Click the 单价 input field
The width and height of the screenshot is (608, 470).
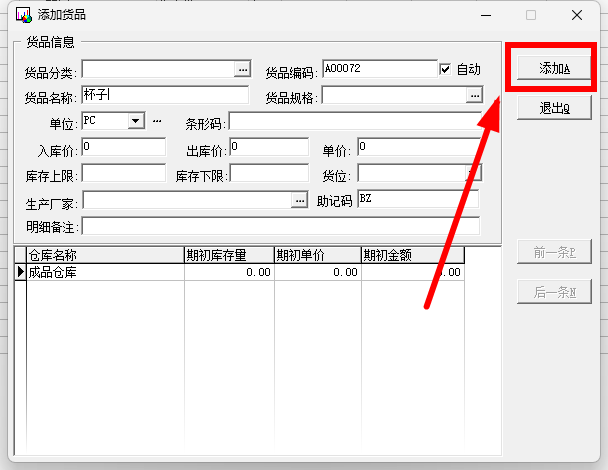(419, 147)
